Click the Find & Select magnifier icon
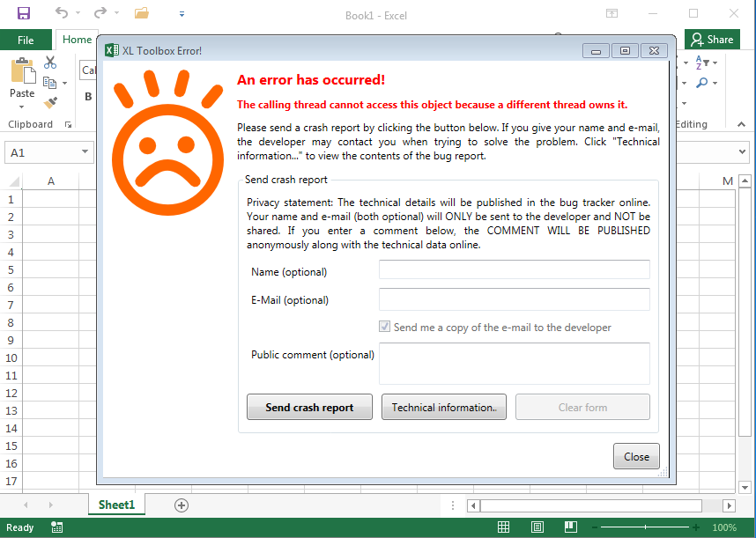This screenshot has width=756, height=538. 702,83
